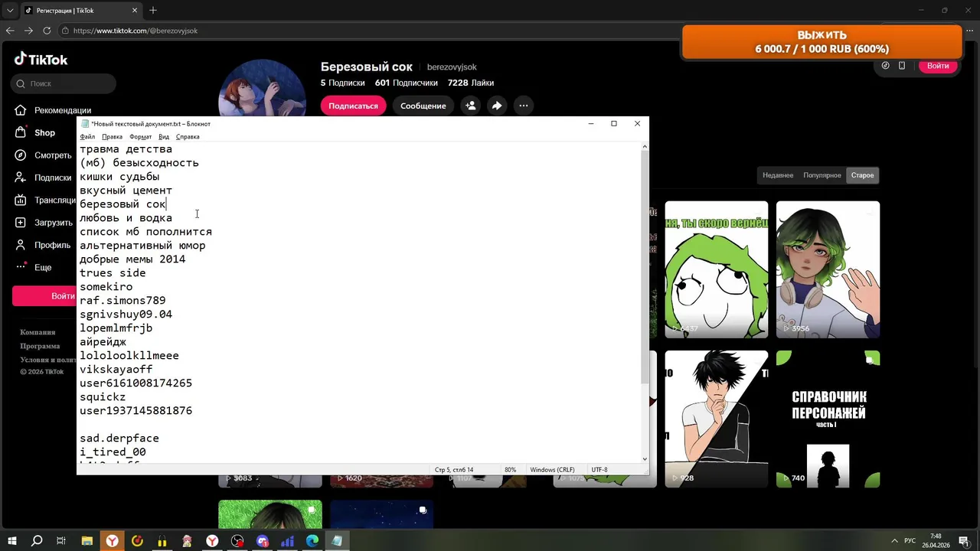Click the Рекомендации home icon in sidebar
The width and height of the screenshot is (980, 551).
pyautogui.click(x=20, y=110)
